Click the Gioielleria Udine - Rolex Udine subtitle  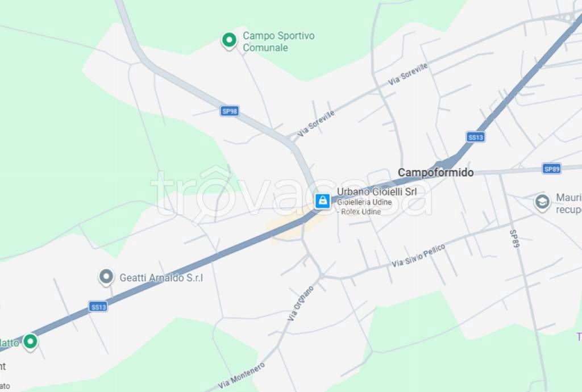[x=364, y=207]
